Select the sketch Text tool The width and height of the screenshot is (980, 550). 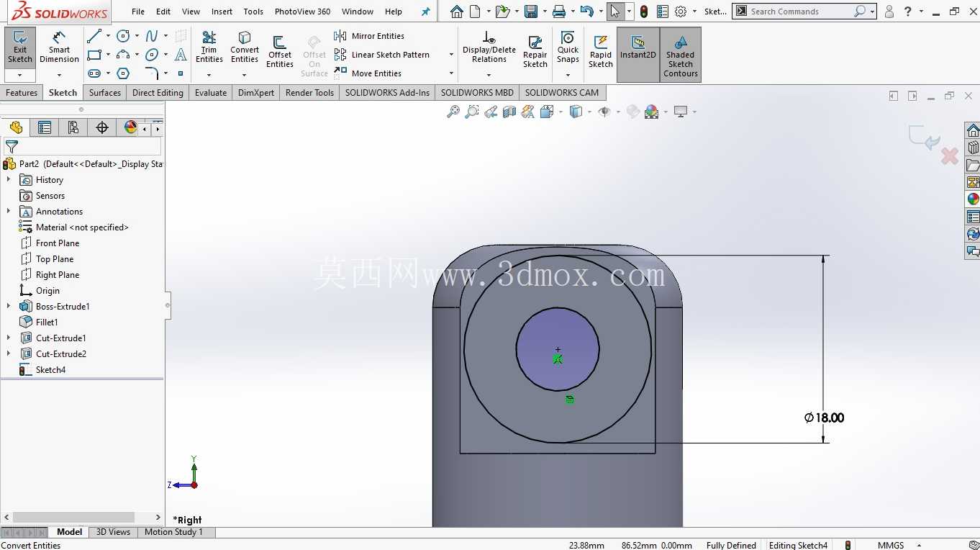coord(181,55)
